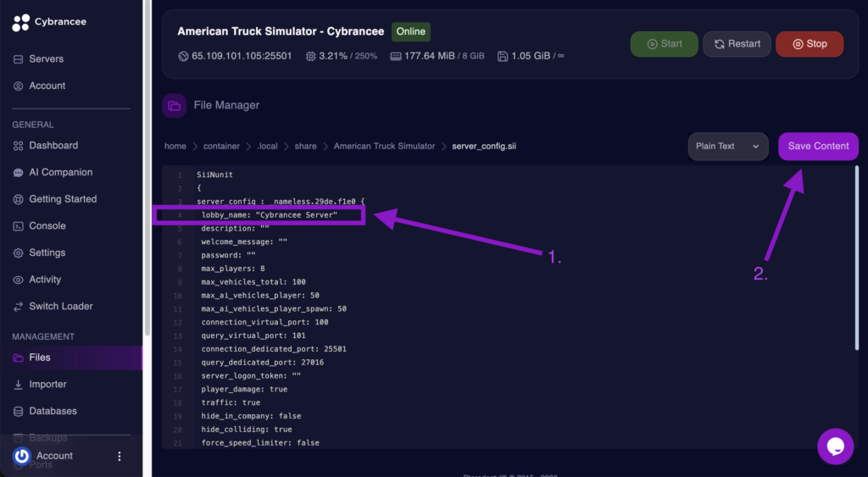Click the Switch Loader arrows icon
Screen dimensions: 868x477
[19, 307]
